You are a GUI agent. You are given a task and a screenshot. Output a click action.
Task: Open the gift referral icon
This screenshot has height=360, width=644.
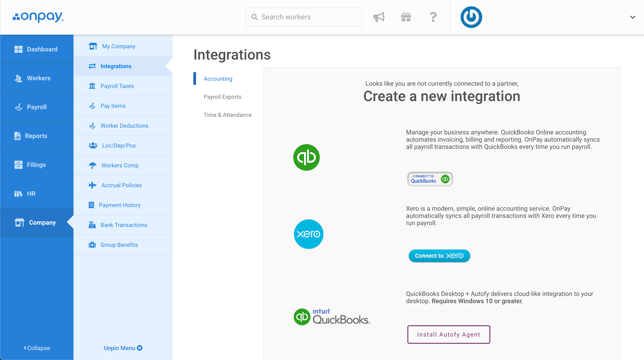pyautogui.click(x=406, y=17)
